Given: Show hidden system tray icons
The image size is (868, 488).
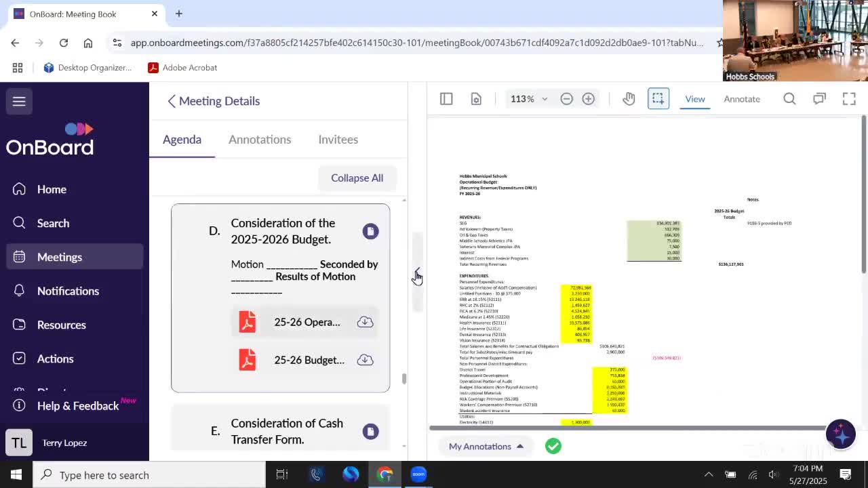Looking at the screenshot, I should coord(708,475).
